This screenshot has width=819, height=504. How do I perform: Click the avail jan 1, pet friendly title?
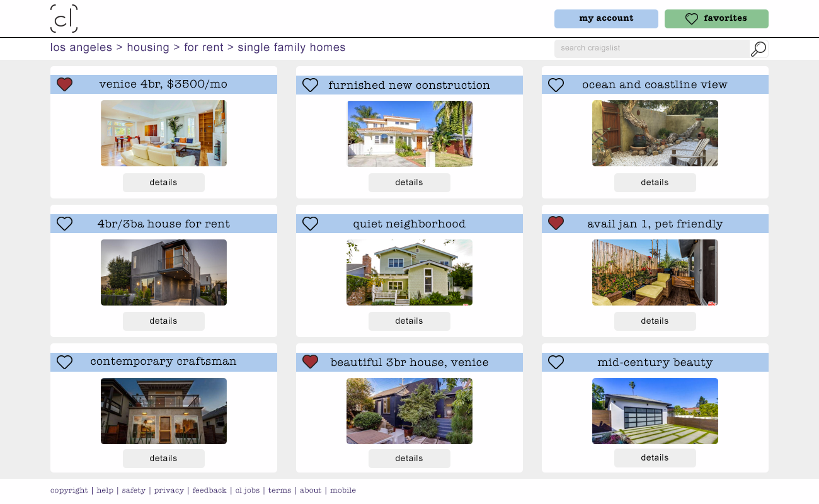(x=655, y=224)
